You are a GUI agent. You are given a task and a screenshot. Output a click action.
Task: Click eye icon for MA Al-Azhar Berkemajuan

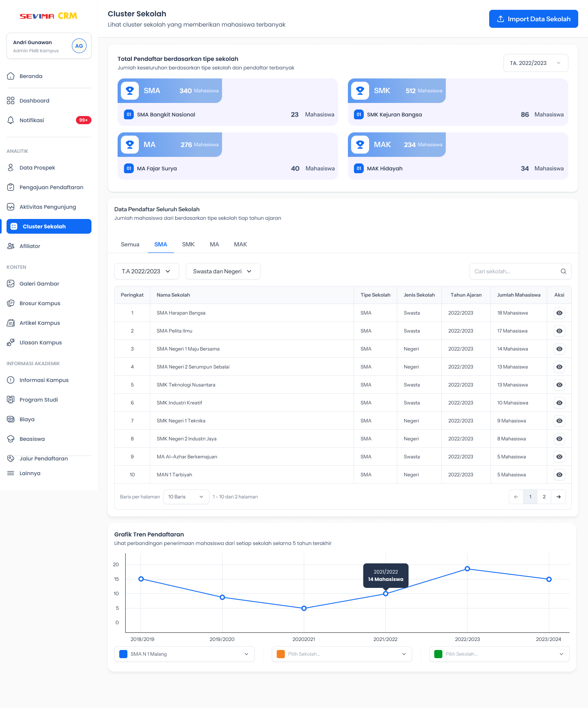[559, 457]
